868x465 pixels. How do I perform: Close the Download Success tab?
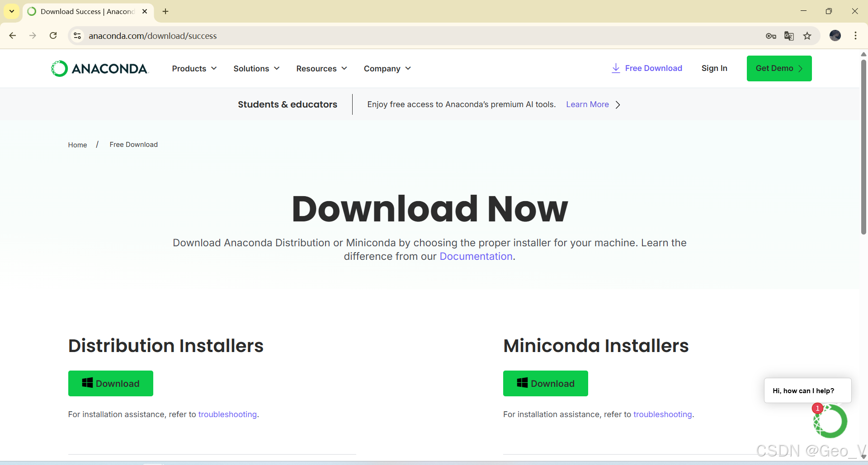[145, 11]
